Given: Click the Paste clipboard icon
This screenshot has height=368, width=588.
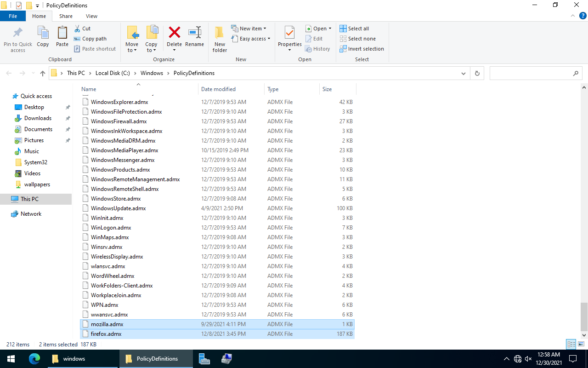Looking at the screenshot, I should coord(62,33).
